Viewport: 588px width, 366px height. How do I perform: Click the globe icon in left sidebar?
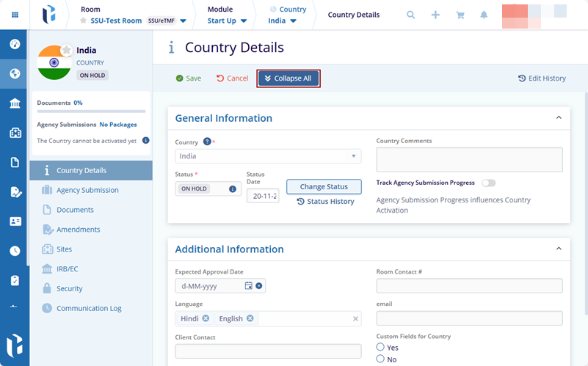click(x=15, y=73)
